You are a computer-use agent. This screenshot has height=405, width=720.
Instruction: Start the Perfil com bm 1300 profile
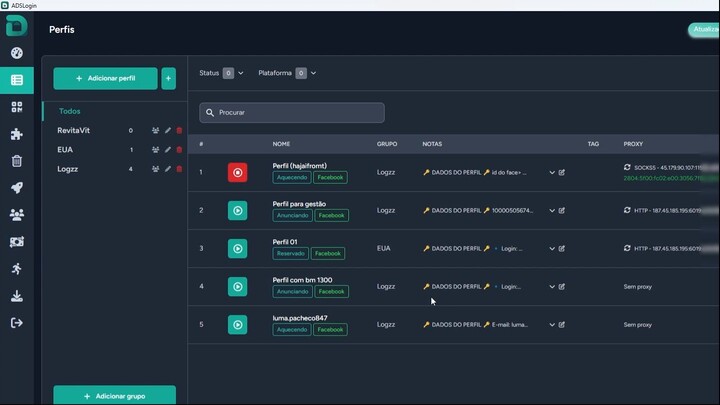(x=237, y=287)
